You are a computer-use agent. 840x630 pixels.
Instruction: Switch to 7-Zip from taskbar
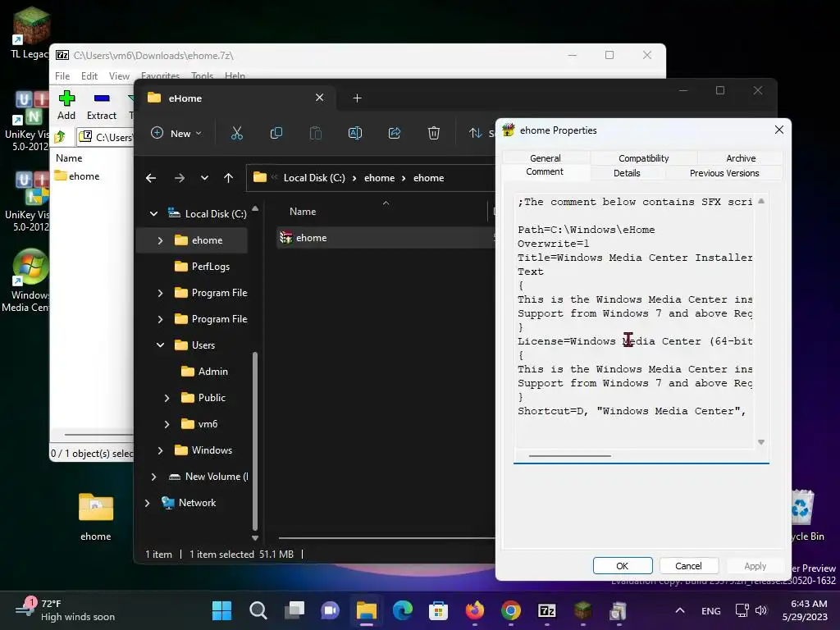pyautogui.click(x=547, y=610)
